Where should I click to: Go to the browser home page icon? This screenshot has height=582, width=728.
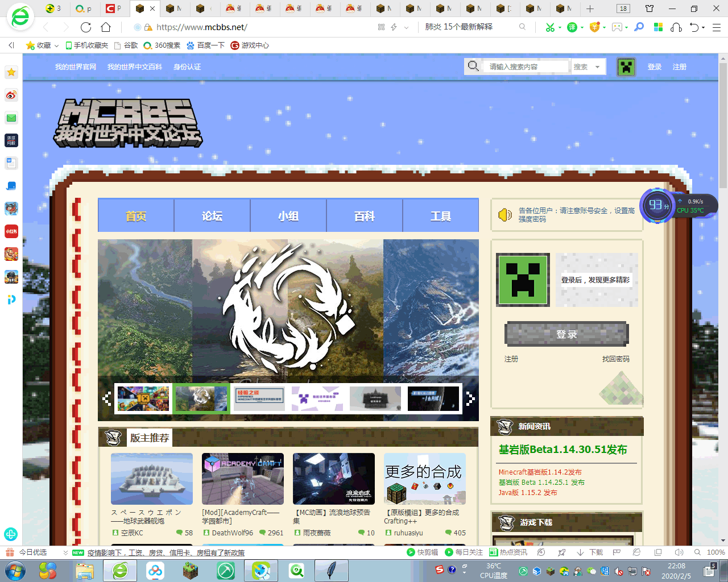tap(106, 27)
